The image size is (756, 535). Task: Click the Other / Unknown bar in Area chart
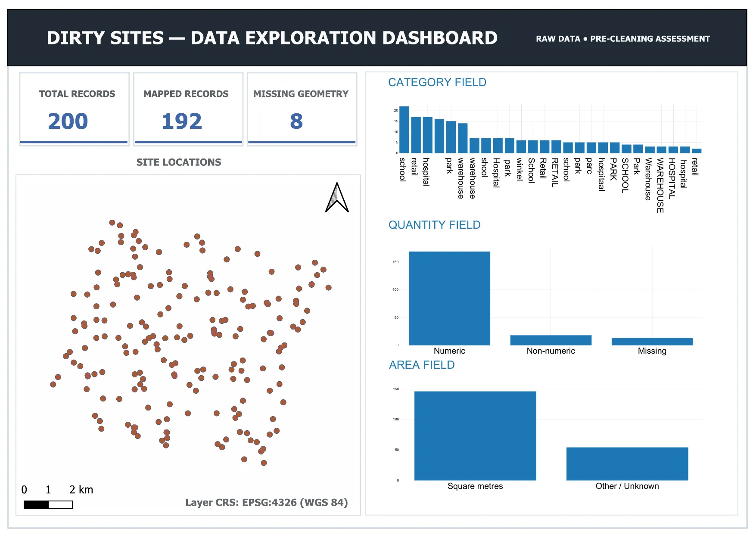[x=627, y=464]
